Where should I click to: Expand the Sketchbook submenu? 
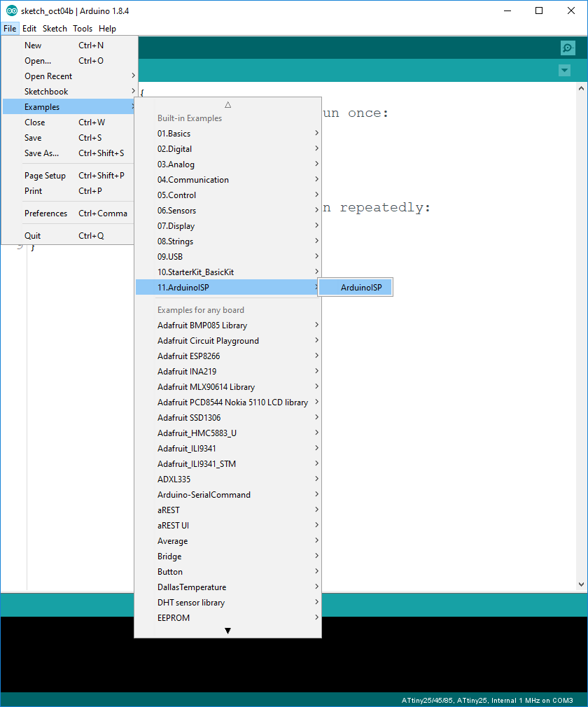click(69, 92)
